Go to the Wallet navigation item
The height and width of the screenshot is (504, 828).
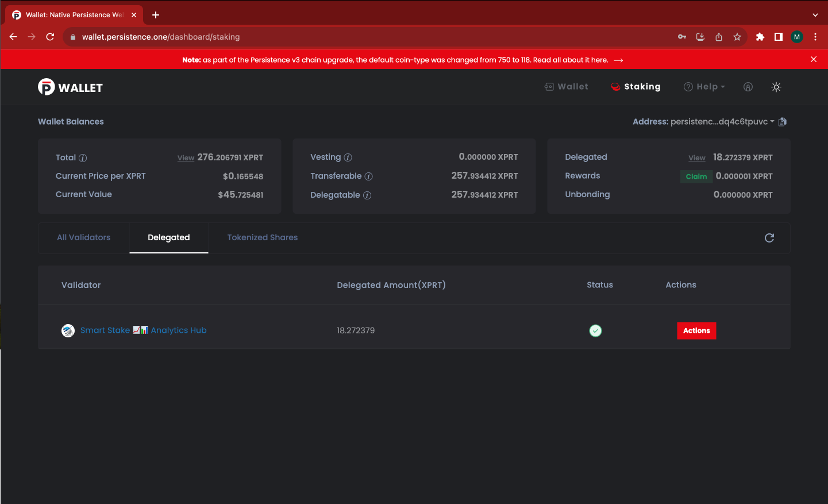click(567, 87)
